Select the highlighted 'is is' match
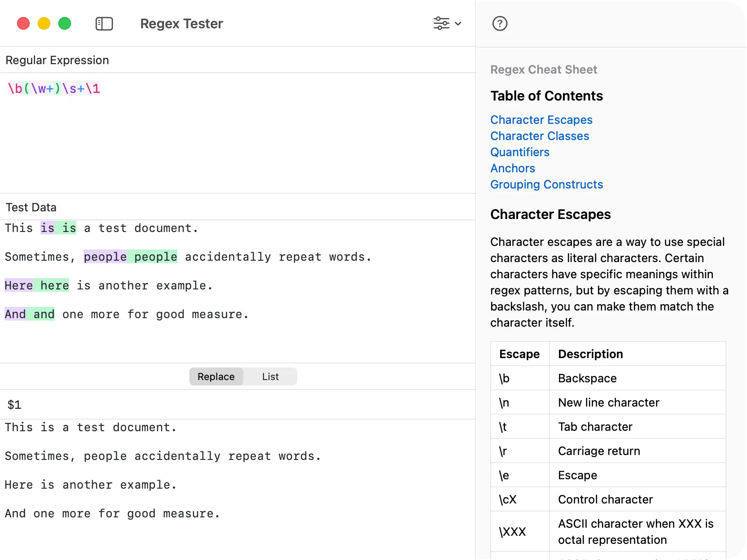 click(58, 228)
